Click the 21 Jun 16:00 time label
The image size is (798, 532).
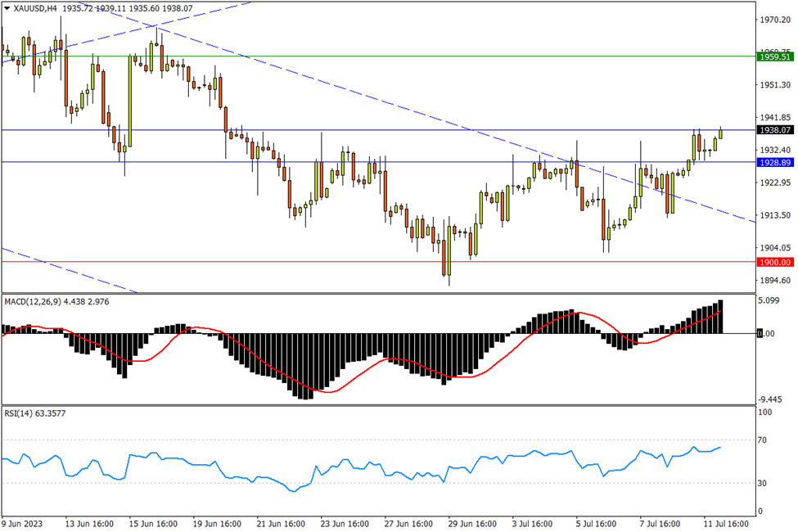(x=281, y=523)
